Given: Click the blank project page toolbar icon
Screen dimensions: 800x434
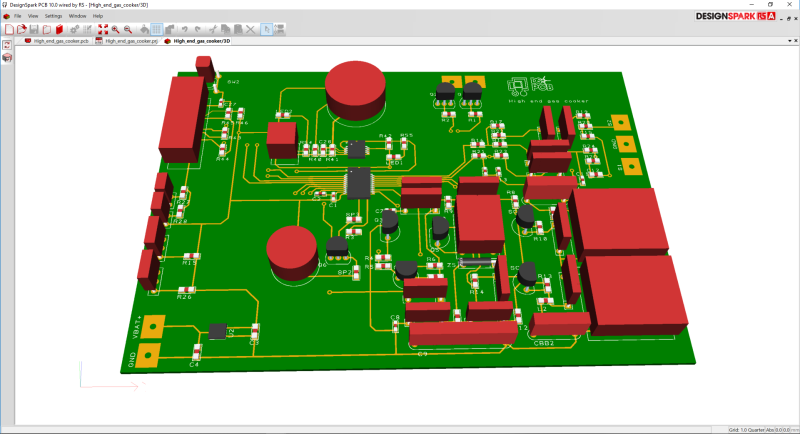Looking at the screenshot, I should pyautogui.click(x=46, y=30).
